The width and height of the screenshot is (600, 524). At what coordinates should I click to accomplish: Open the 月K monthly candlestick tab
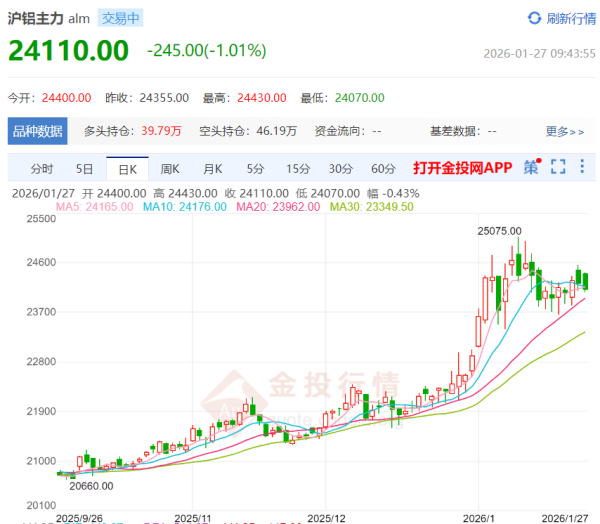point(213,168)
